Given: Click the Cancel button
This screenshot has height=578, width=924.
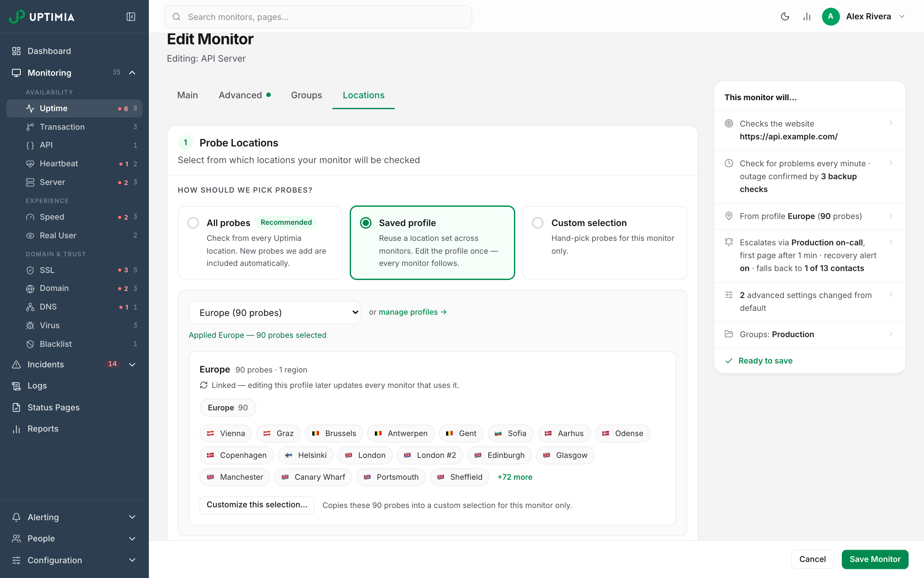Looking at the screenshot, I should [x=812, y=559].
